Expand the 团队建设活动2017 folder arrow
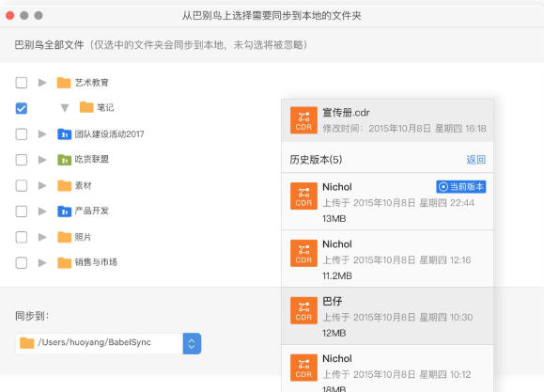 point(42,134)
